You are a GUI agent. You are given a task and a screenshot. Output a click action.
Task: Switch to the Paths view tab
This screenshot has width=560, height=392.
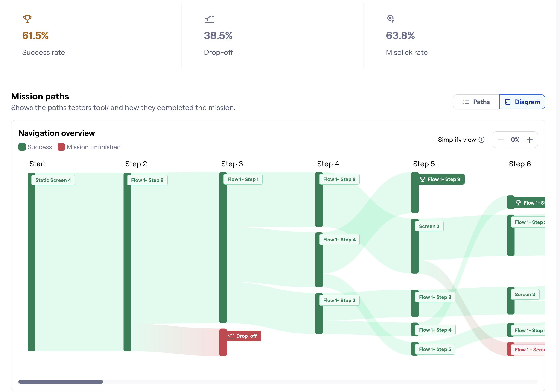476,102
